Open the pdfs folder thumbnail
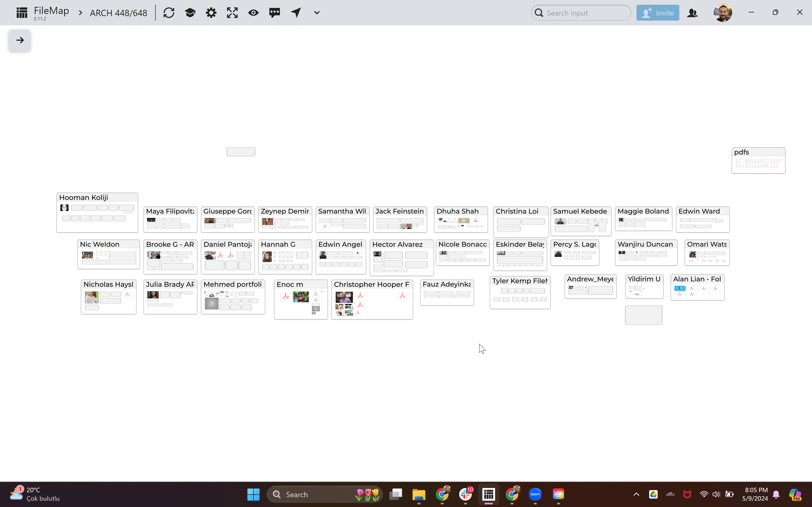Image resolution: width=812 pixels, height=507 pixels. 758,161
